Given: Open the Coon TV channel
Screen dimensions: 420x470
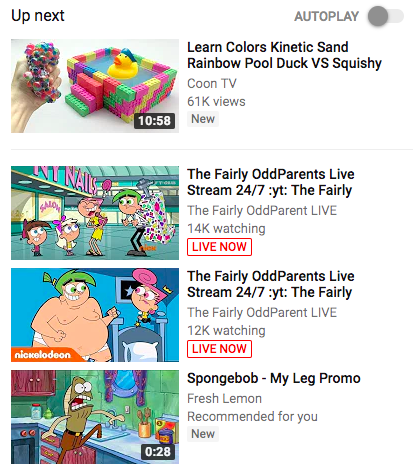Looking at the screenshot, I should (212, 83).
